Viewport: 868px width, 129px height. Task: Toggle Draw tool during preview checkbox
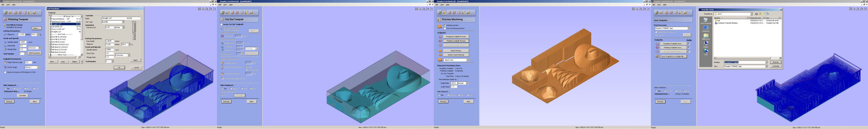click(445, 28)
